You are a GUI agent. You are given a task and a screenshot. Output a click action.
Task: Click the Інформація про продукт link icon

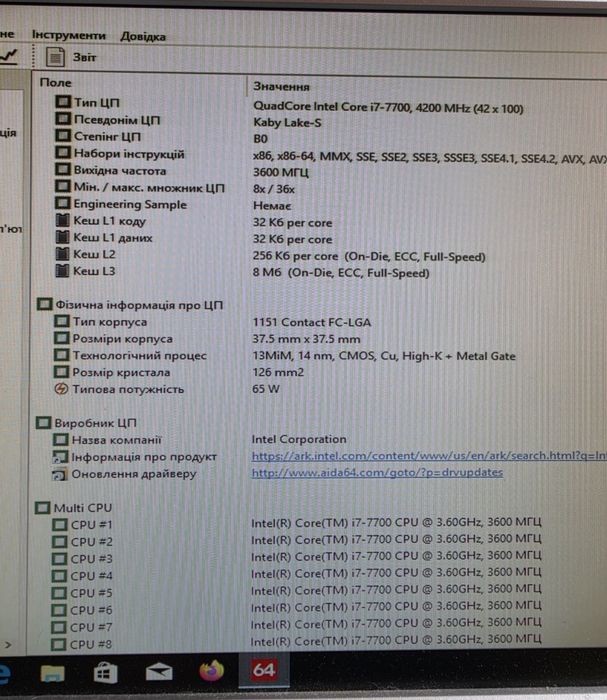coord(60,457)
